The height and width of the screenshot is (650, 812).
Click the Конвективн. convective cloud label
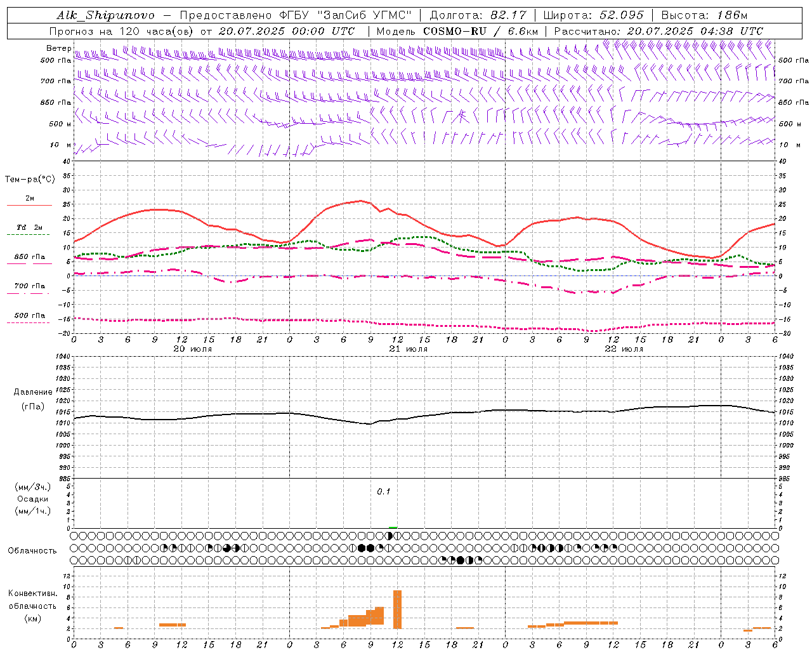[32, 594]
